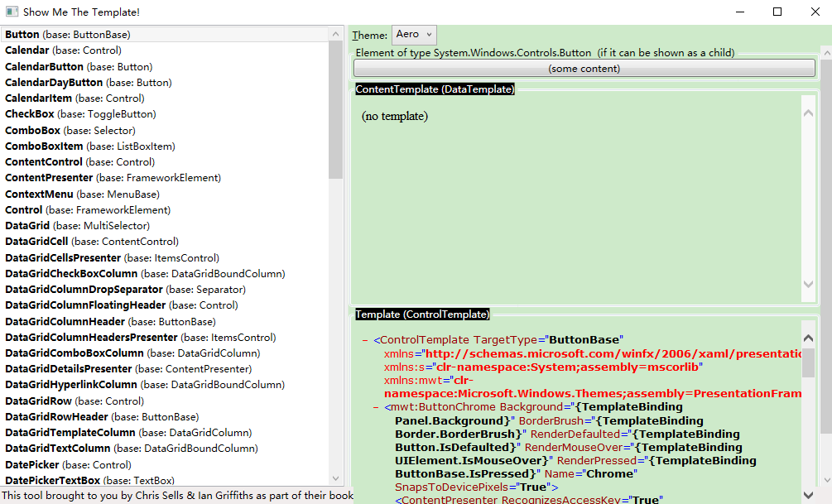Viewport: 832px width, 504px height.
Task: Click right panel outer scrollbar down arrow
Action: point(826,480)
